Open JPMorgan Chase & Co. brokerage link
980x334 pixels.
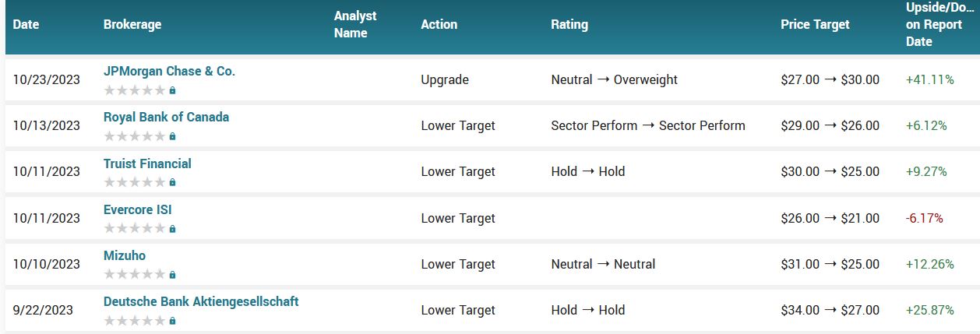tap(169, 72)
